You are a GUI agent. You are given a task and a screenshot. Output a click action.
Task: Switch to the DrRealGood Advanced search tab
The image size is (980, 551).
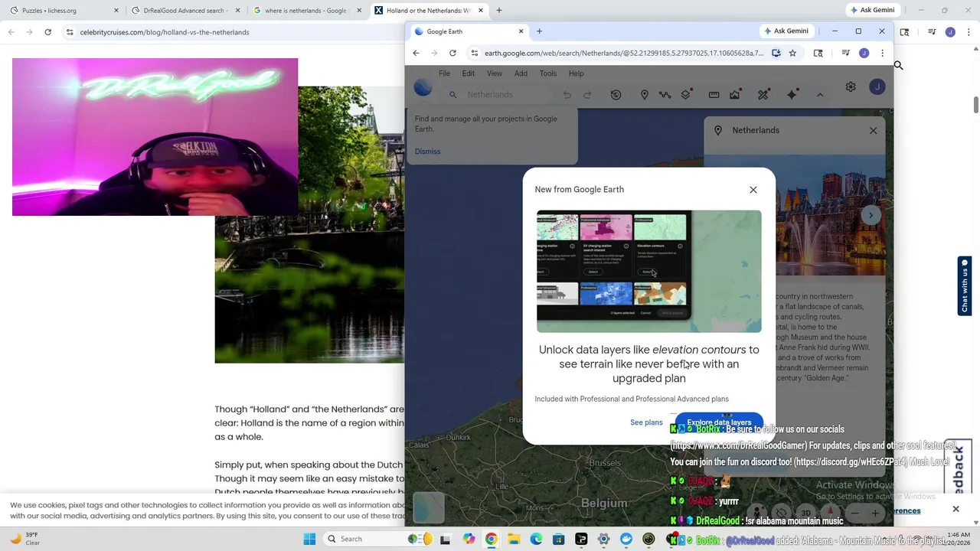coord(186,11)
